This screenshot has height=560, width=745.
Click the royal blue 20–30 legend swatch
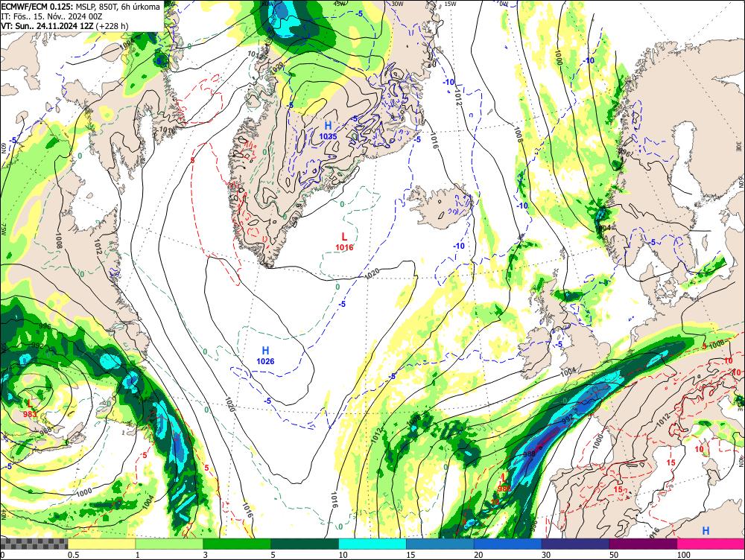pyautogui.click(x=508, y=544)
